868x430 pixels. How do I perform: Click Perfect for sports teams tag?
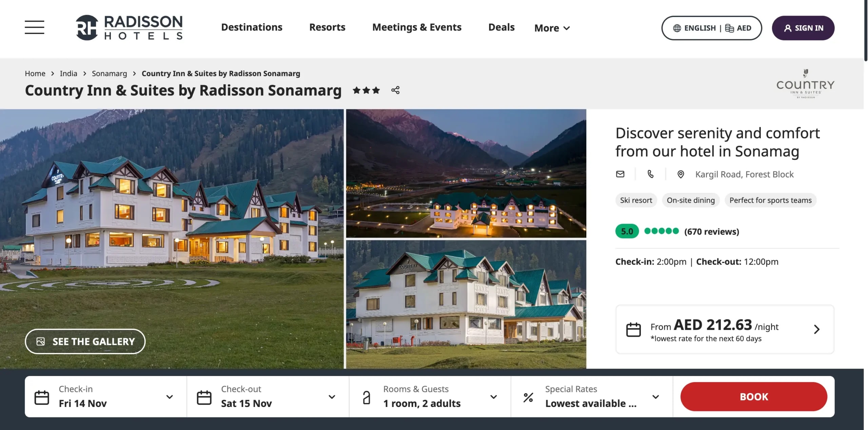(x=770, y=200)
